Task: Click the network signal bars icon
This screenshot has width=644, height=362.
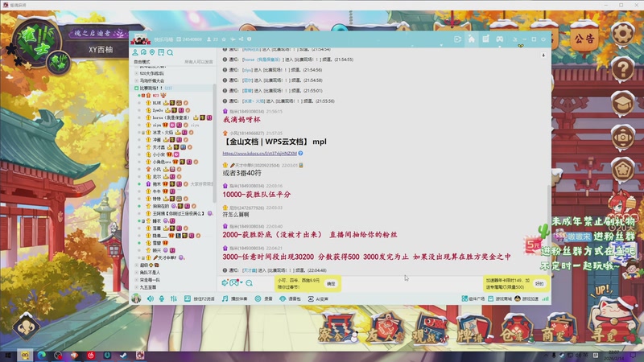Action: tap(545, 298)
